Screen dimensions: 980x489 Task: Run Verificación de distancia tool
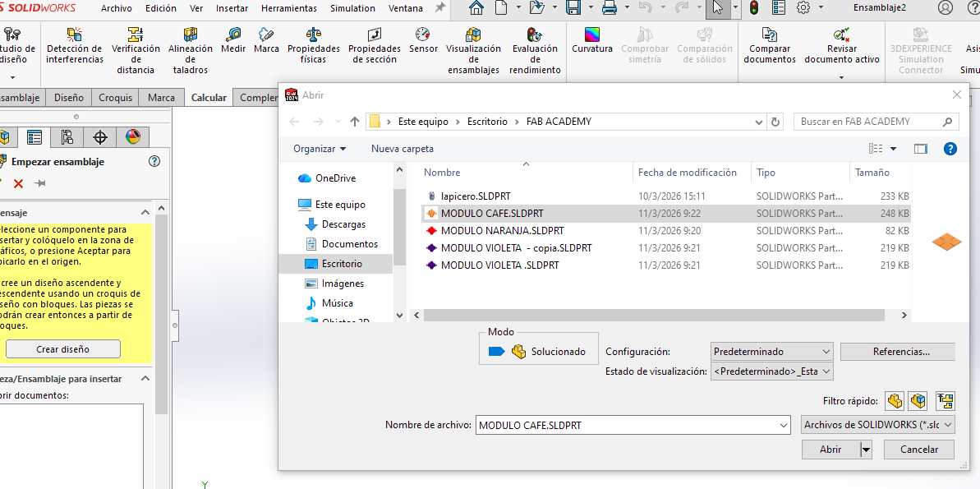(136, 51)
